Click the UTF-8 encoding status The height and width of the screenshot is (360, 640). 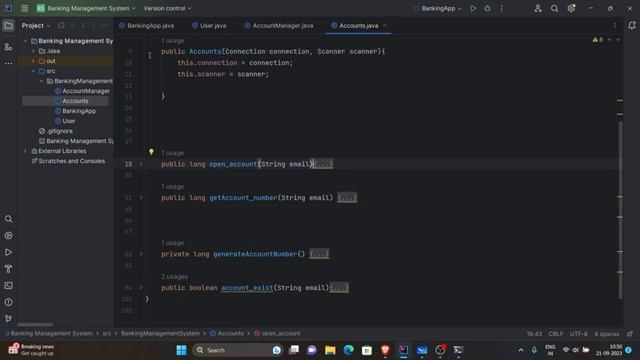pos(578,333)
